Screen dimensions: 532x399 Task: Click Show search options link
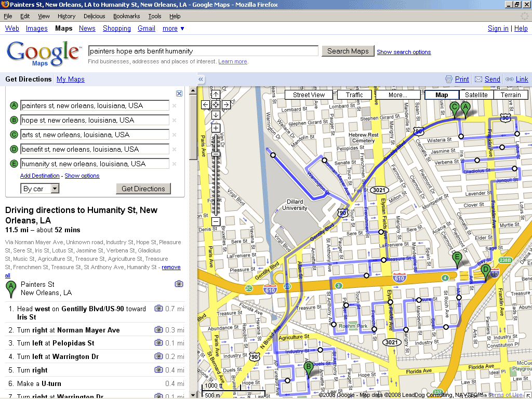point(404,52)
